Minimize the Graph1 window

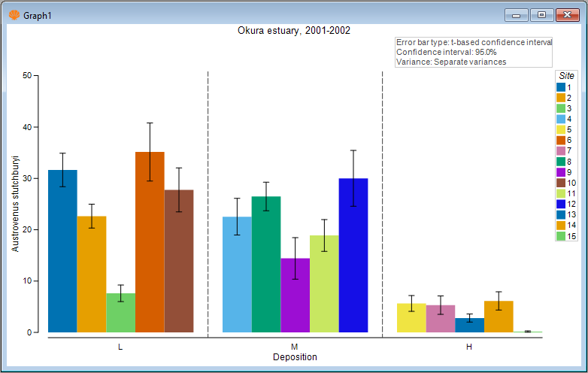point(517,15)
